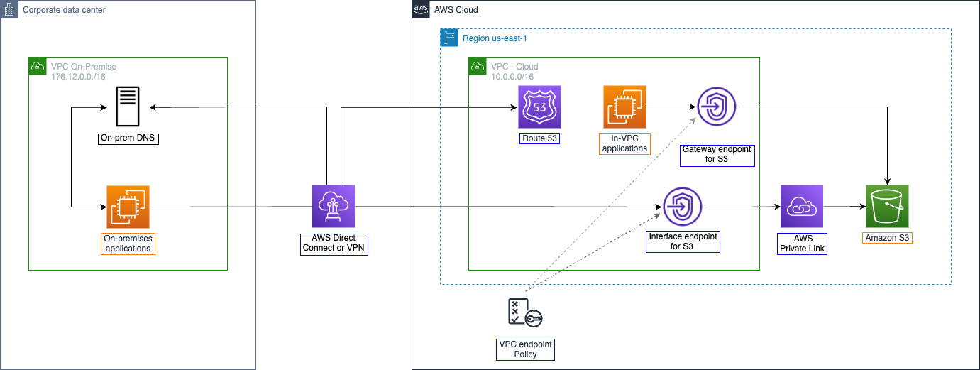
Task: Select the AWS Direct Connect icon
Action: tap(334, 206)
